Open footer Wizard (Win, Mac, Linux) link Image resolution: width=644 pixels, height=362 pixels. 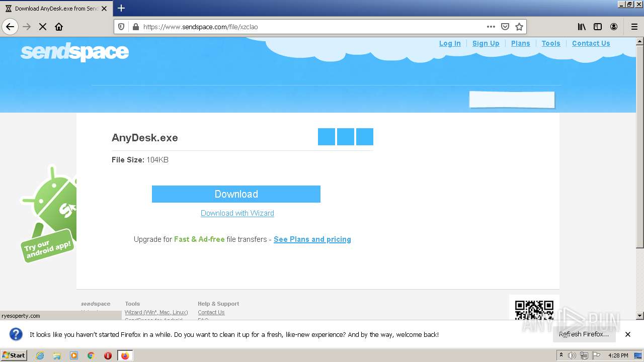pos(156,312)
